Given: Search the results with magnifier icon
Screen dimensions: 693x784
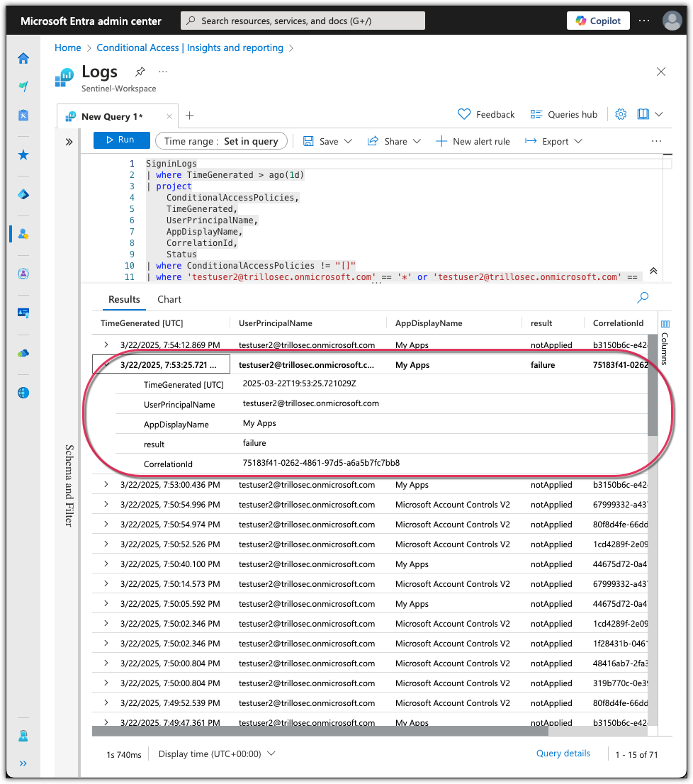Looking at the screenshot, I should (x=643, y=298).
